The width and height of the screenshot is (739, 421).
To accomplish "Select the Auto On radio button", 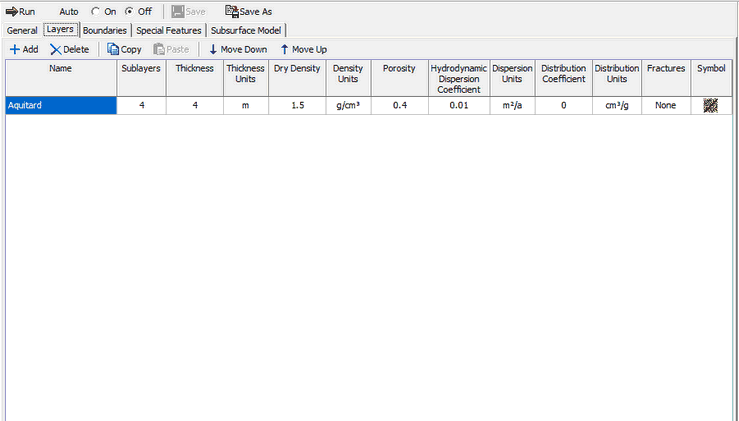I will [x=95, y=12].
